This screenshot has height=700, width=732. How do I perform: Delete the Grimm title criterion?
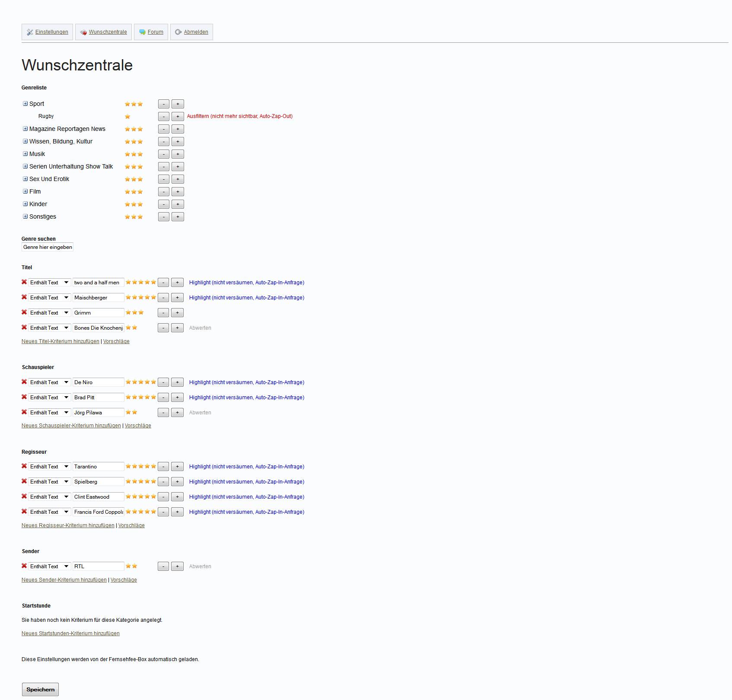pyautogui.click(x=24, y=312)
